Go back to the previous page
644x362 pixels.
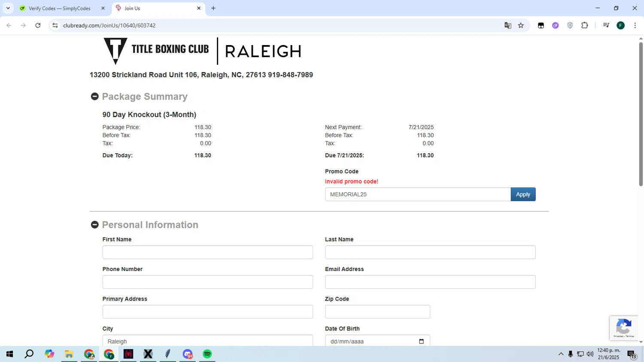9,25
